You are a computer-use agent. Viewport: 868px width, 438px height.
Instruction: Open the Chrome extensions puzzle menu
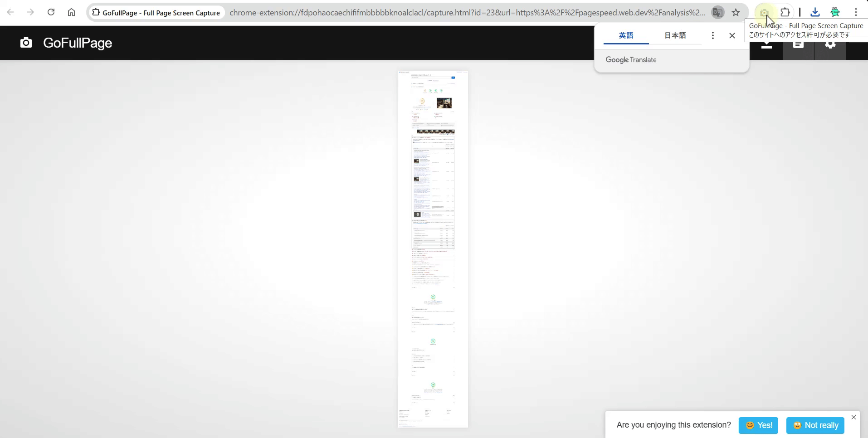pos(785,13)
